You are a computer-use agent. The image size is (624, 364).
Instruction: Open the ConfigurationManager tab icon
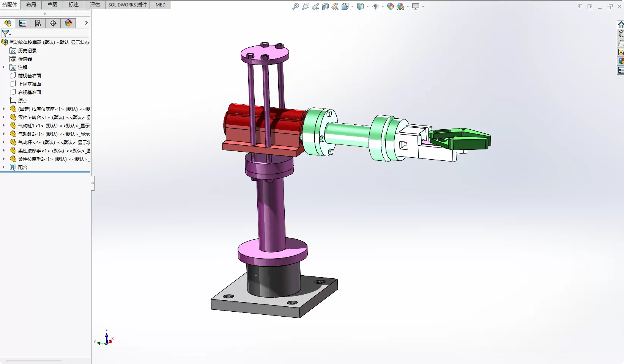[38, 23]
